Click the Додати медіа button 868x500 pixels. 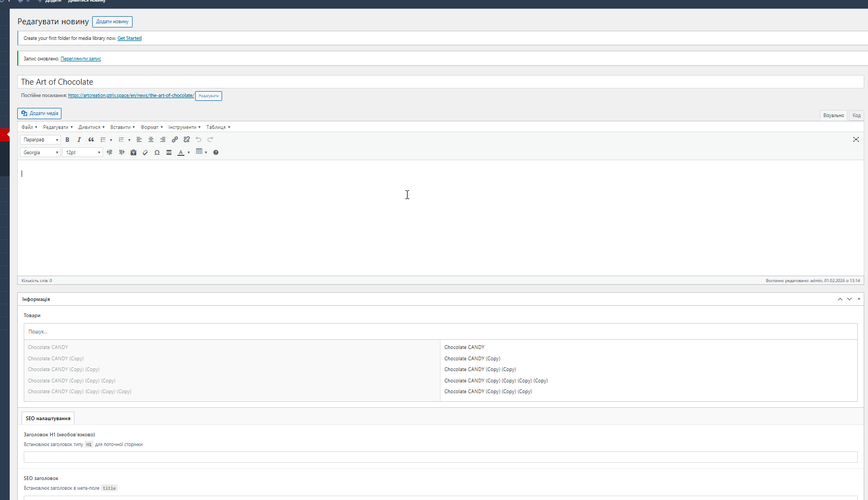(39, 113)
